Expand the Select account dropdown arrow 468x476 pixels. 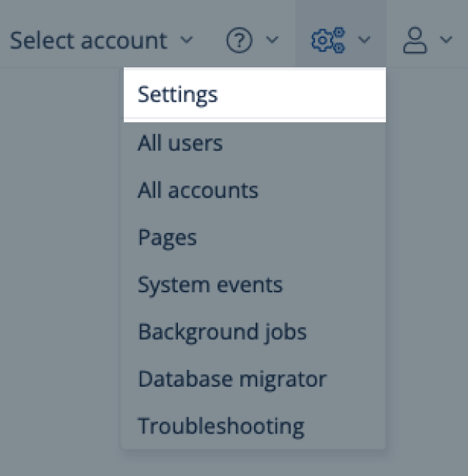click(187, 40)
